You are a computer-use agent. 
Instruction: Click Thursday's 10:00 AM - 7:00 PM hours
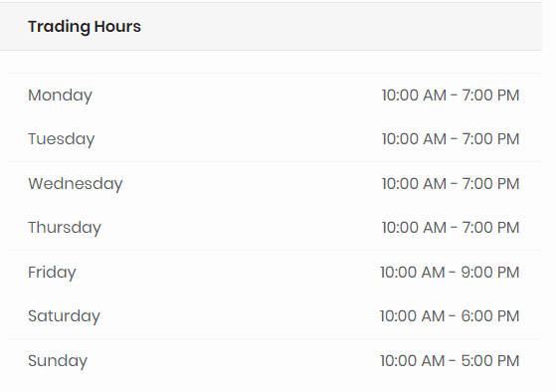pos(451,227)
